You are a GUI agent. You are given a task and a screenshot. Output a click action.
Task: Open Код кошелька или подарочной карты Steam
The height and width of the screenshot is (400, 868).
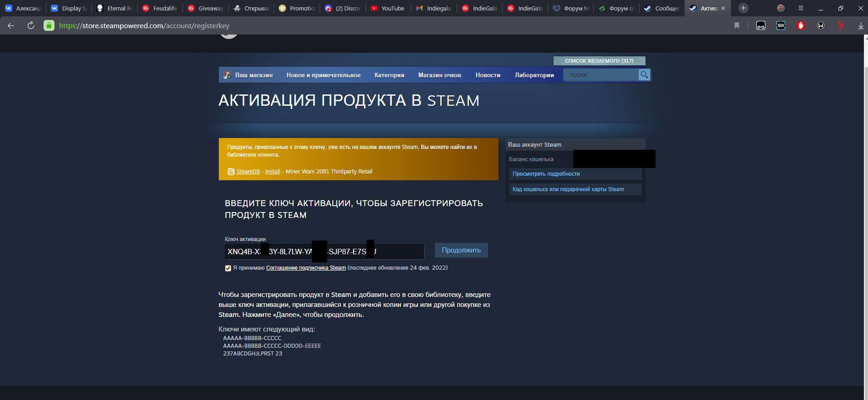point(575,189)
